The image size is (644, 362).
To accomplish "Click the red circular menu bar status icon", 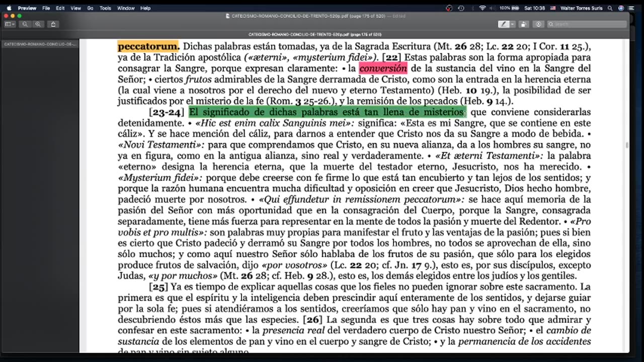I will click(449, 8).
